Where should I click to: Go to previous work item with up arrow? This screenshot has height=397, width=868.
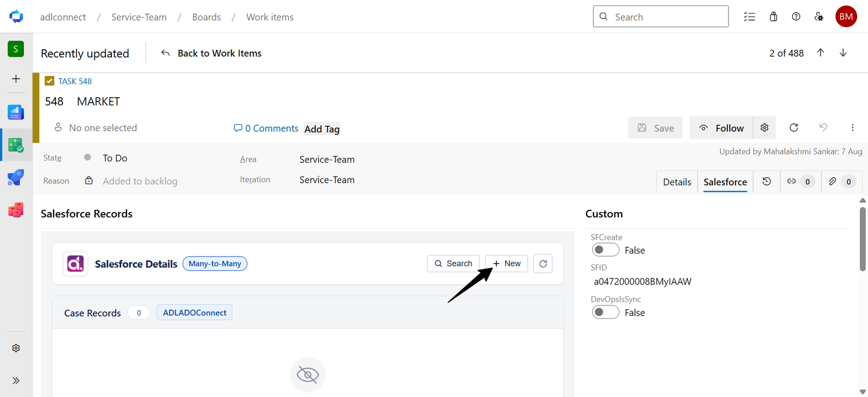820,53
